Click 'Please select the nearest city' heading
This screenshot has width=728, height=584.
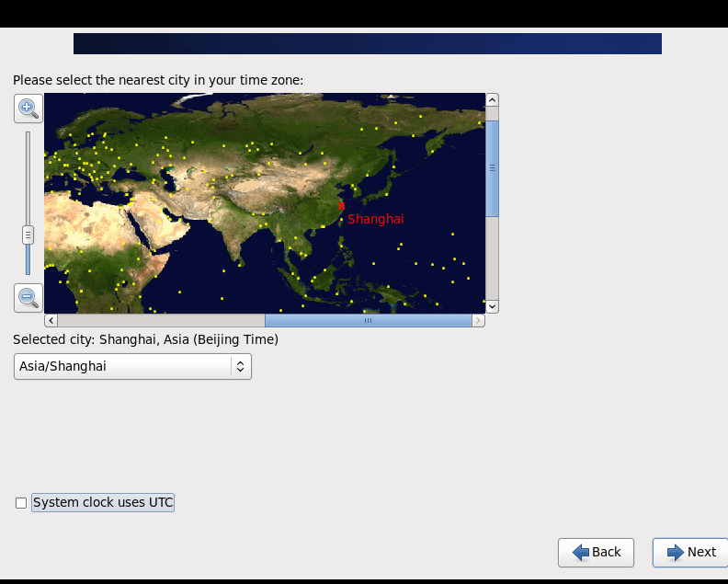point(158,80)
